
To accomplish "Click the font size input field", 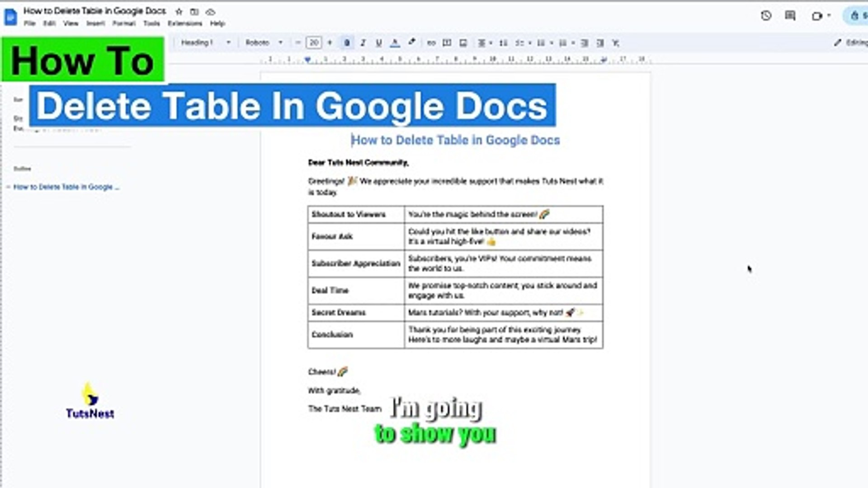I will click(x=314, y=42).
